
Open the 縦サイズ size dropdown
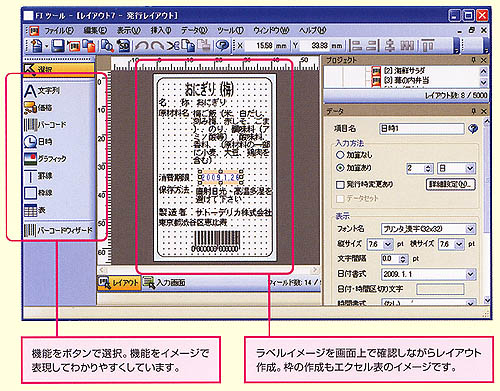pos(380,244)
